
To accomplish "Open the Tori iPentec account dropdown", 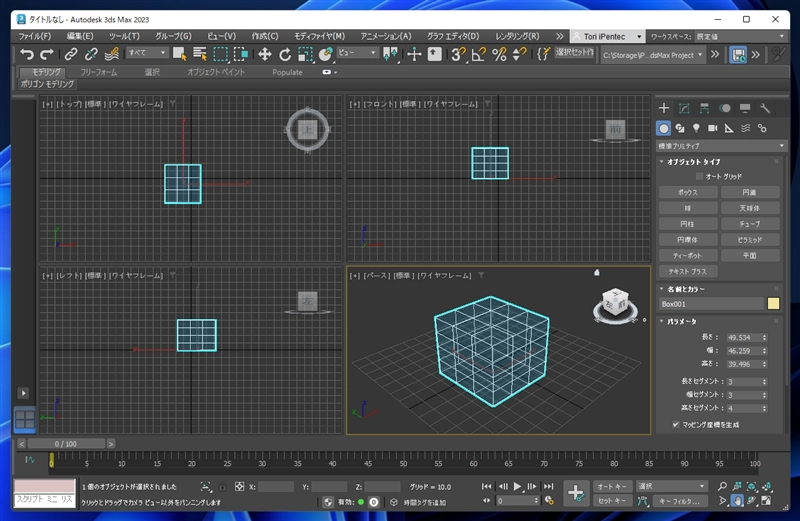I will pyautogui.click(x=607, y=36).
